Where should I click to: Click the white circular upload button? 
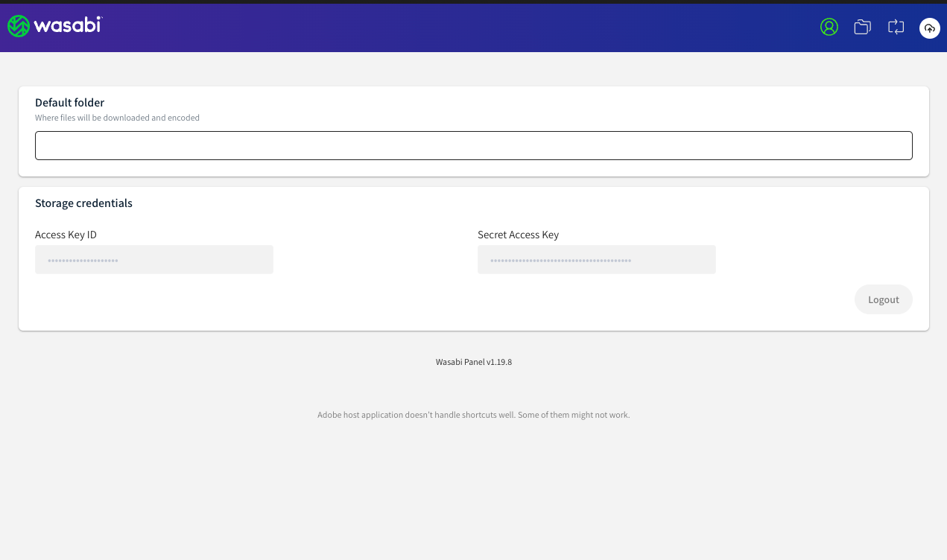click(929, 28)
